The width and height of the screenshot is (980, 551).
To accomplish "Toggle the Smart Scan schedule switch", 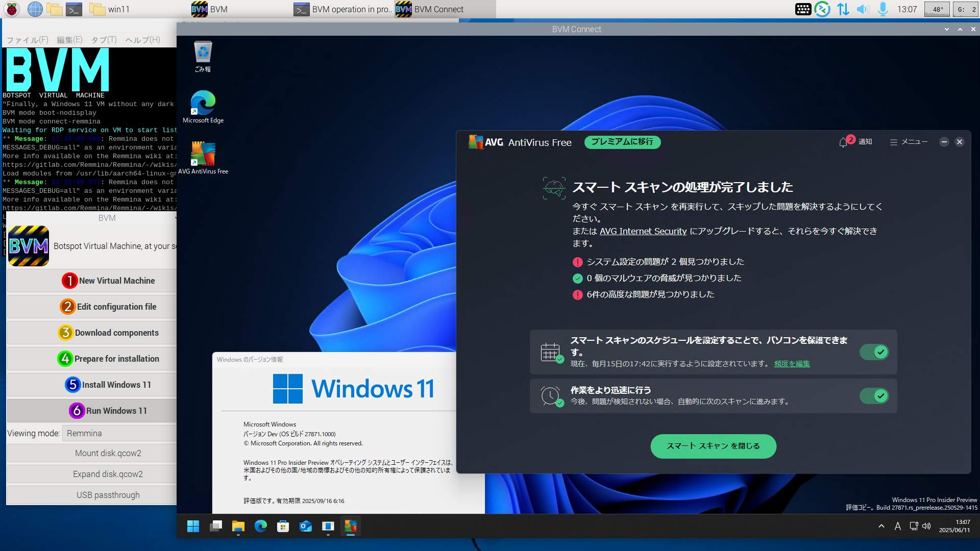I will [x=874, y=352].
